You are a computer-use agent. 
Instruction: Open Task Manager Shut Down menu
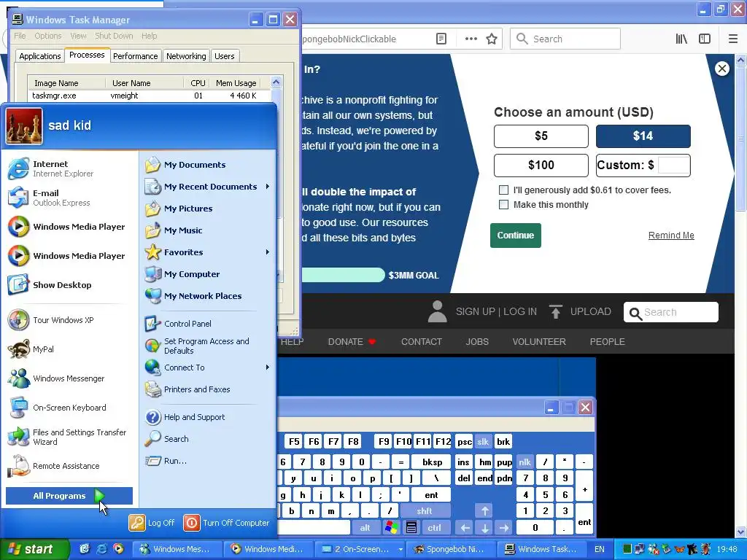(x=114, y=36)
